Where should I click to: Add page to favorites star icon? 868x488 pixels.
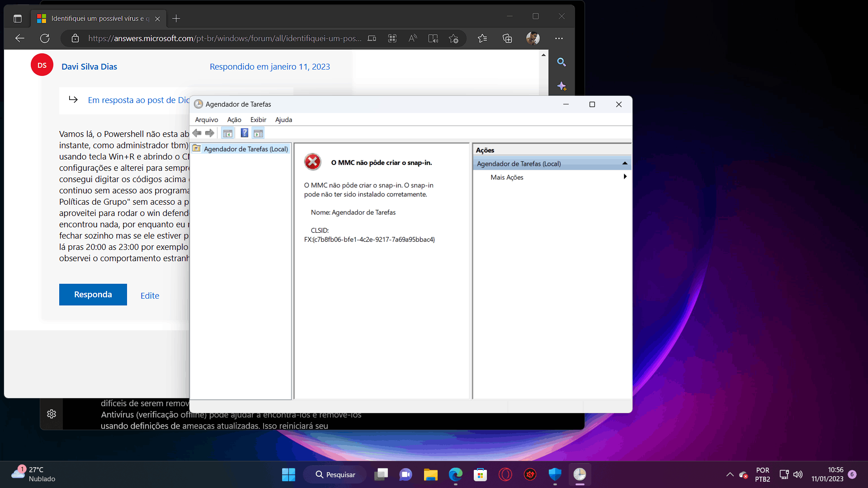click(453, 38)
